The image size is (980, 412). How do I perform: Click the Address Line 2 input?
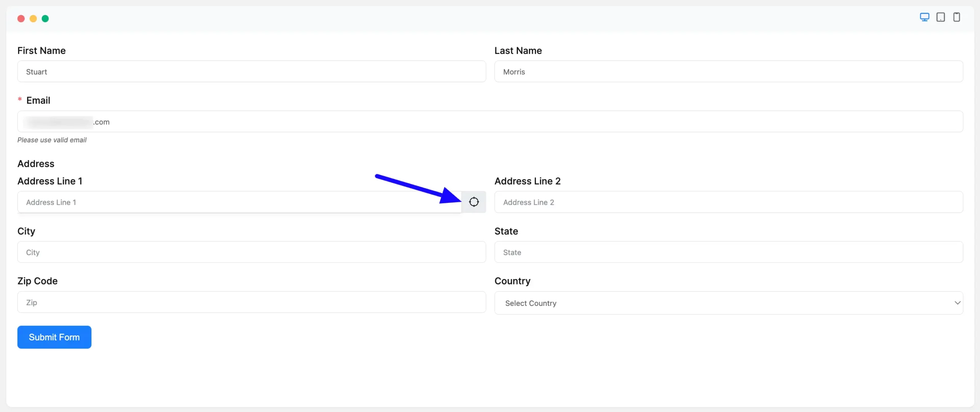tap(728, 202)
